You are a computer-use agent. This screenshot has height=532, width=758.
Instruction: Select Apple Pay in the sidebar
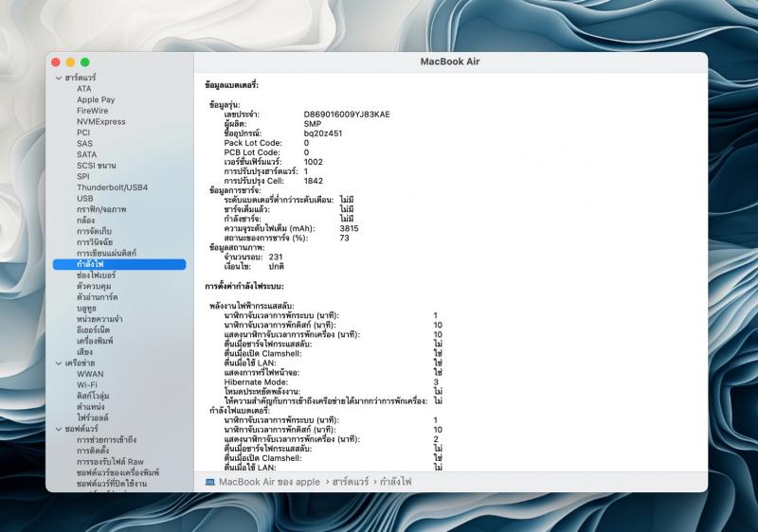coord(96,100)
